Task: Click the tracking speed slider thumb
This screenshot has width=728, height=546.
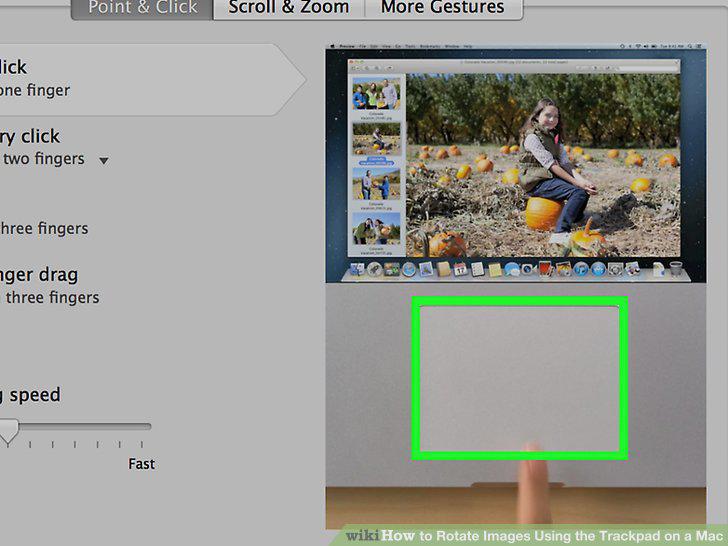Action: point(8,431)
